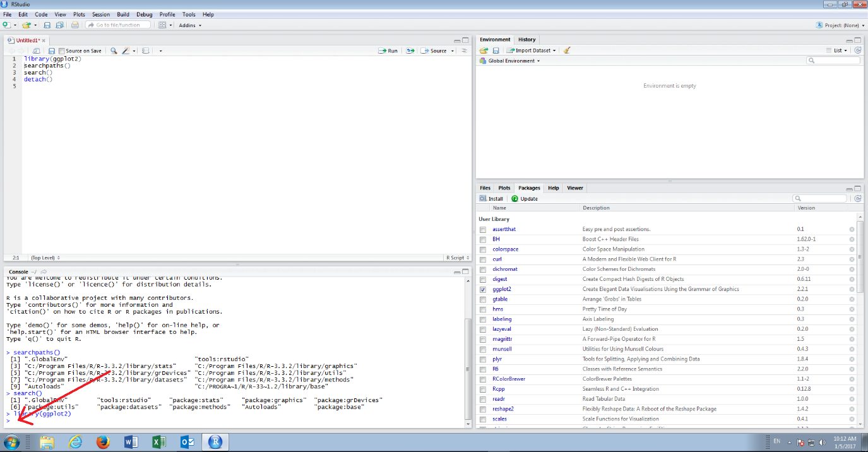The image size is (868, 452).
Task: Click the Update packages button
Action: (x=525, y=198)
